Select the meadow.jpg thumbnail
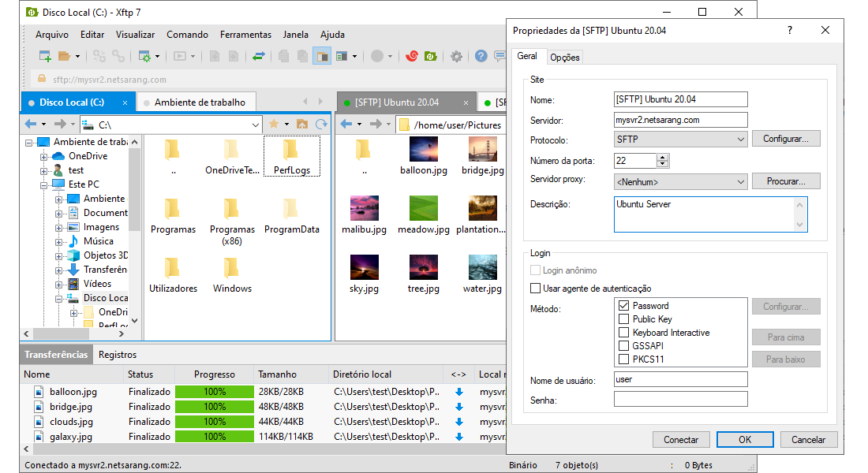 point(424,208)
